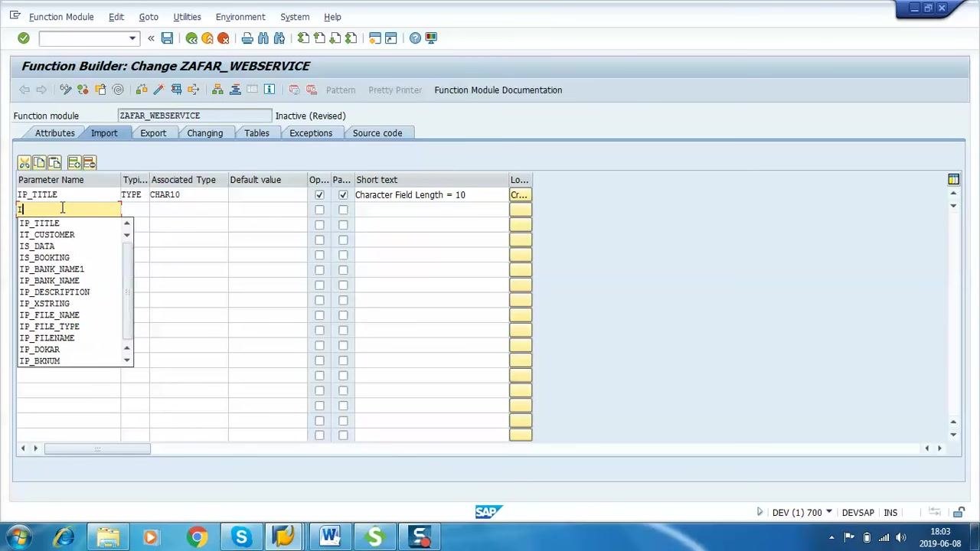
Task: Click the Delete Row icon
Action: (89, 162)
